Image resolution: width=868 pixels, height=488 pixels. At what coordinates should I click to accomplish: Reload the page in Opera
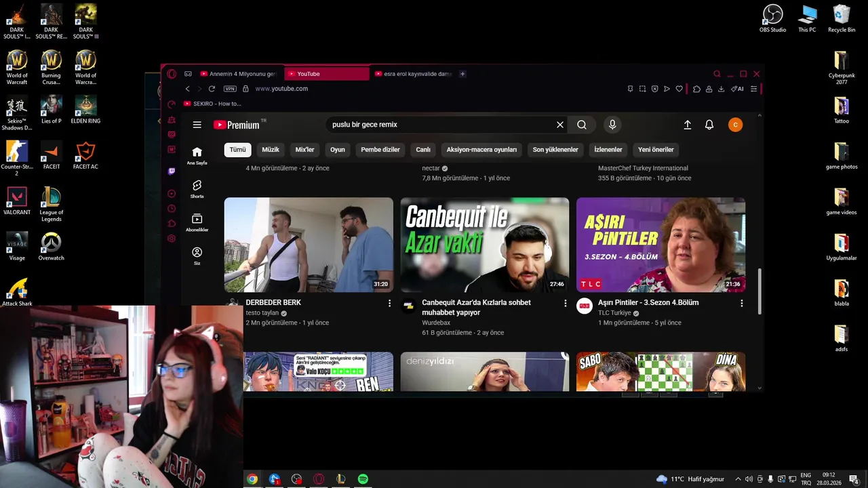(212, 89)
